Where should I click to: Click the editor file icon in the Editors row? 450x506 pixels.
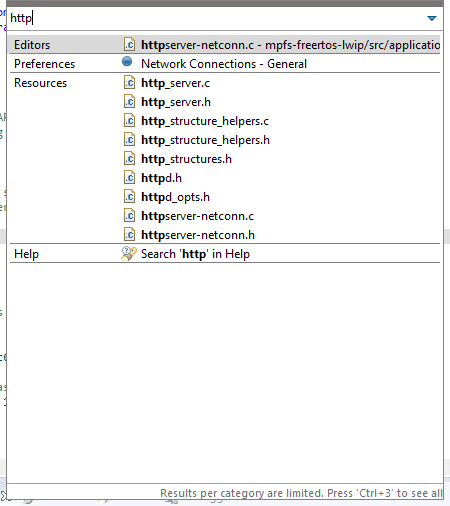tap(129, 44)
